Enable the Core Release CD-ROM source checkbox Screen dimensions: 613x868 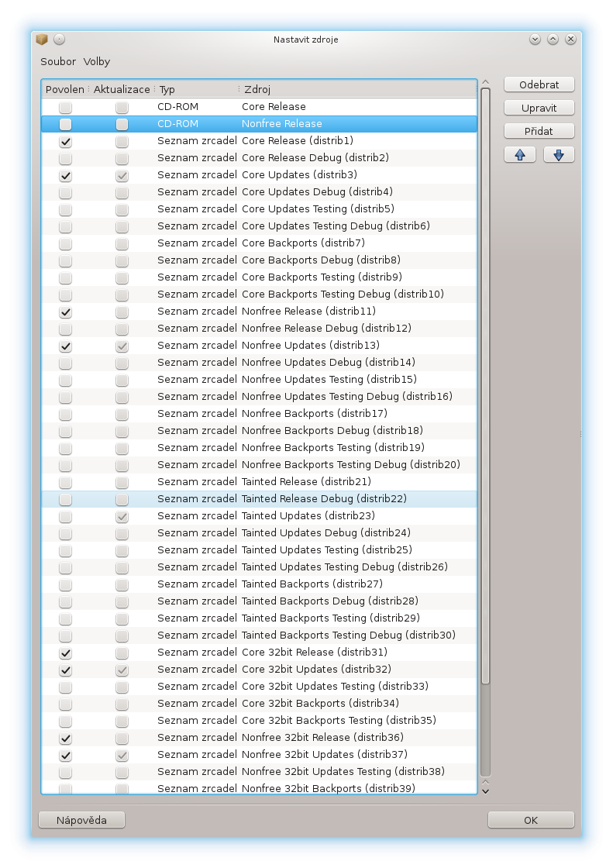click(x=65, y=108)
